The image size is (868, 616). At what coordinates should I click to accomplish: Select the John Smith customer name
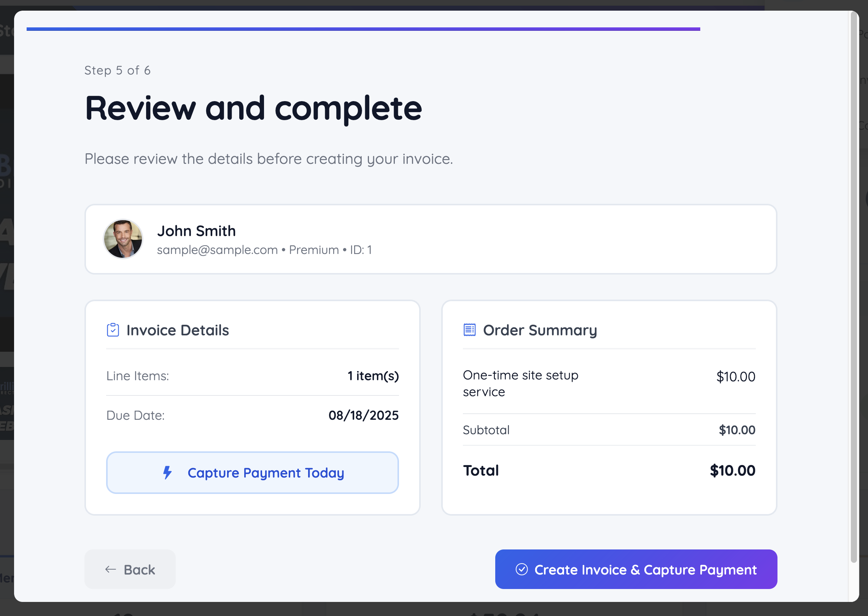click(x=196, y=231)
